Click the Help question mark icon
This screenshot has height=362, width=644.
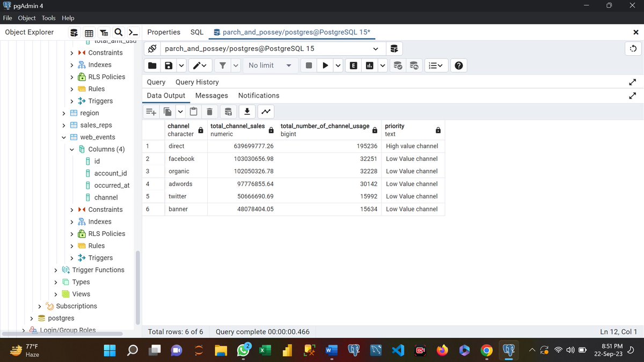pyautogui.click(x=458, y=65)
